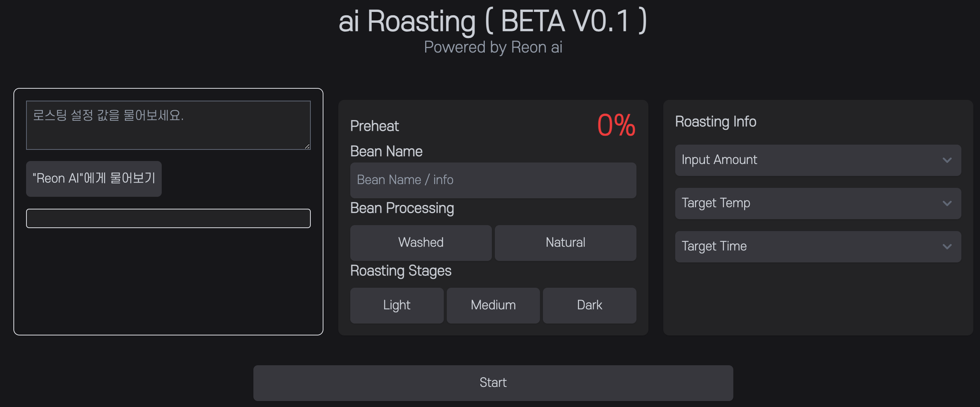
Task: Choose the Medium roasting stage
Action: (493, 305)
